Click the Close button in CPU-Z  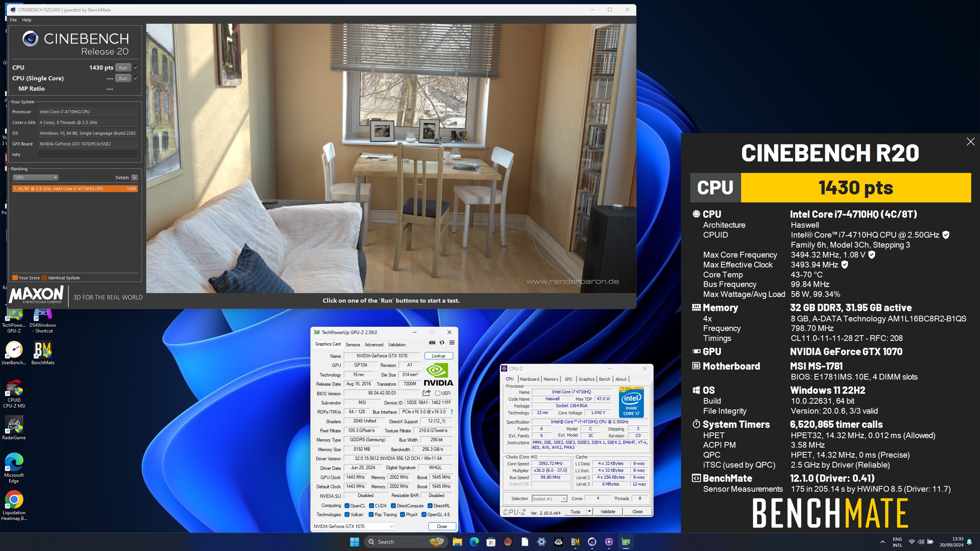(x=637, y=512)
